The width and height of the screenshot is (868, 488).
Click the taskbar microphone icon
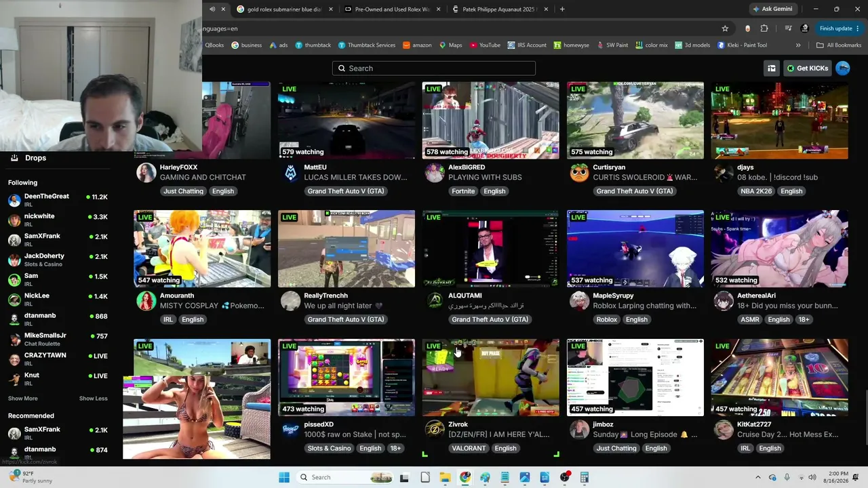tap(787, 477)
